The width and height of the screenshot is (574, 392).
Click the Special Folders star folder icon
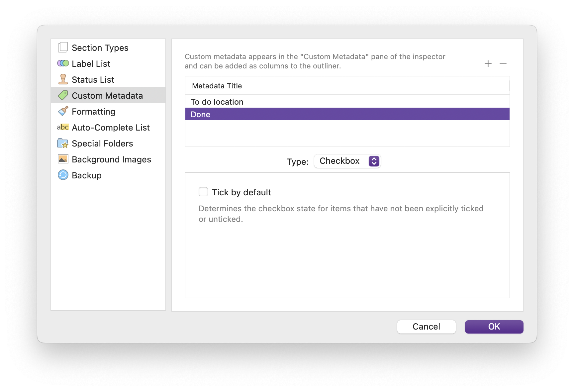[x=63, y=143]
